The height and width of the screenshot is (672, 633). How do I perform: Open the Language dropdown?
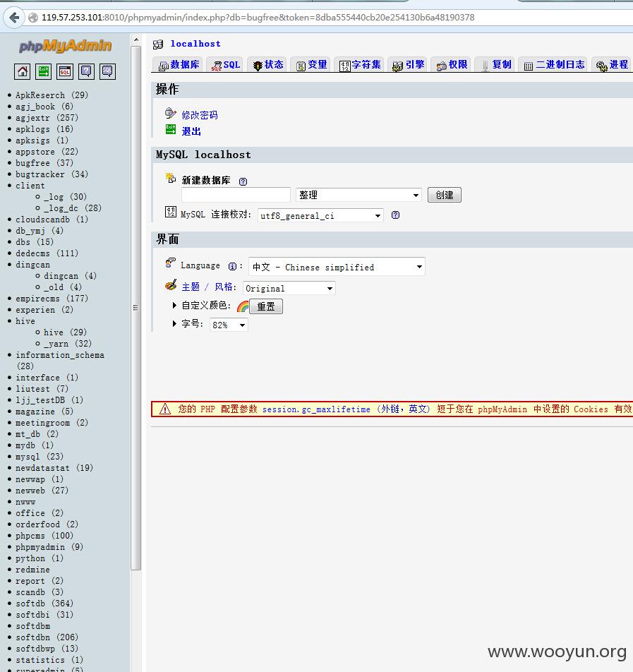337,267
